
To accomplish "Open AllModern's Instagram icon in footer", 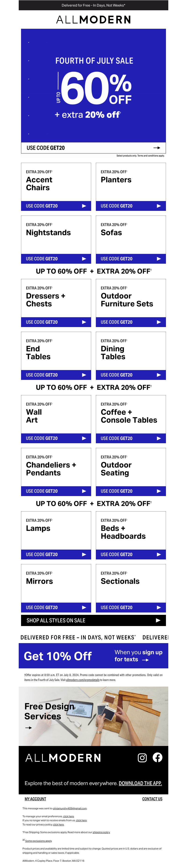I will click(142, 758).
